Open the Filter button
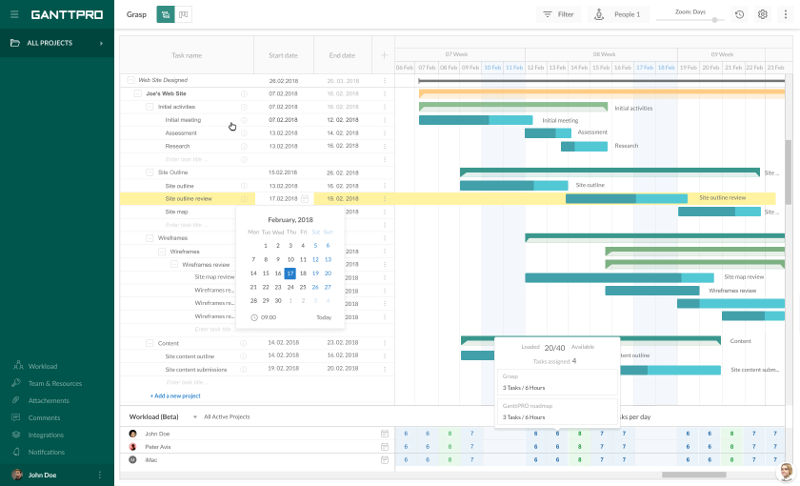The image size is (800, 486). point(558,14)
